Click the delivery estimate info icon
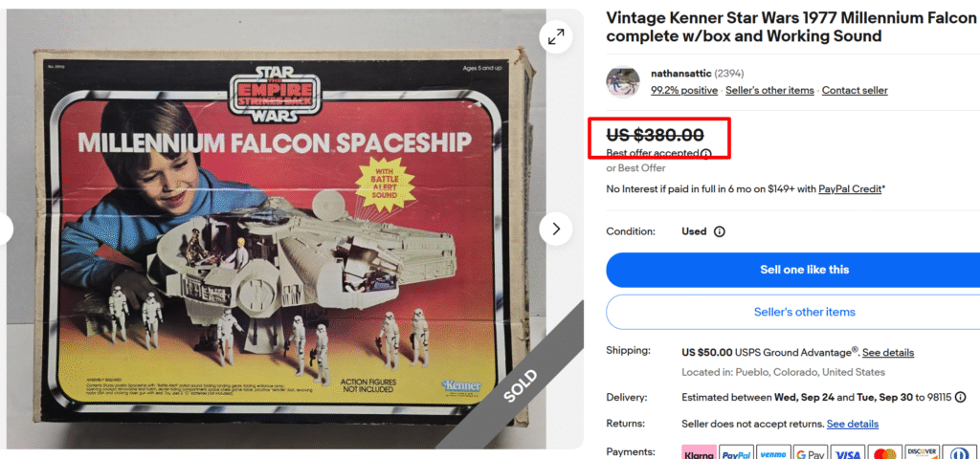The height and width of the screenshot is (459, 980). [960, 397]
